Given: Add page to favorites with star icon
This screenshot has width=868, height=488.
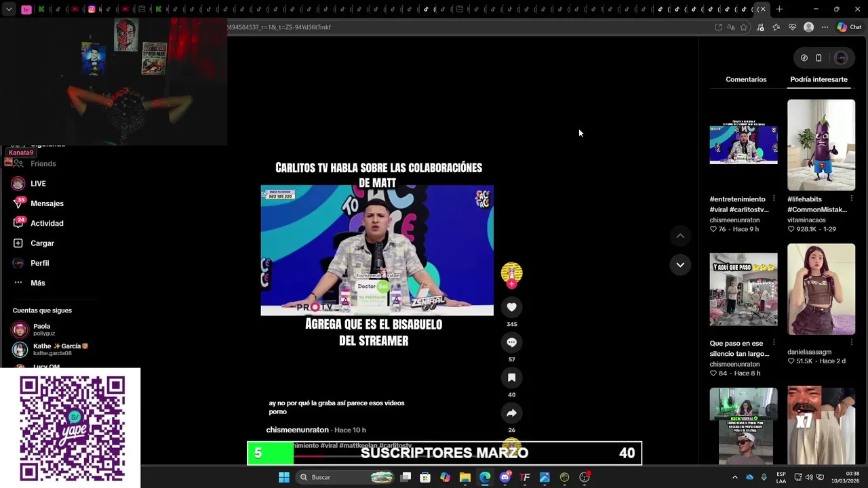Looking at the screenshot, I should coord(744,27).
